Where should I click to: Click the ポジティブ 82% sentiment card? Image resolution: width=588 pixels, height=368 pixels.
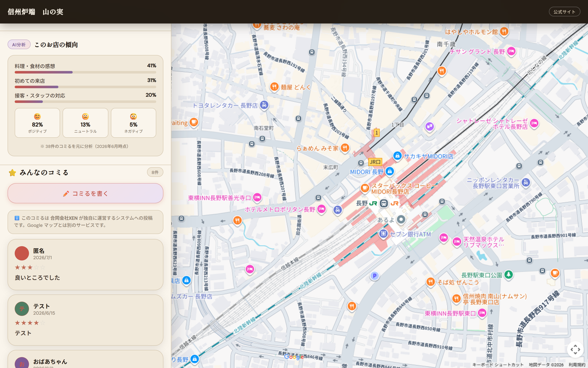coord(37,123)
